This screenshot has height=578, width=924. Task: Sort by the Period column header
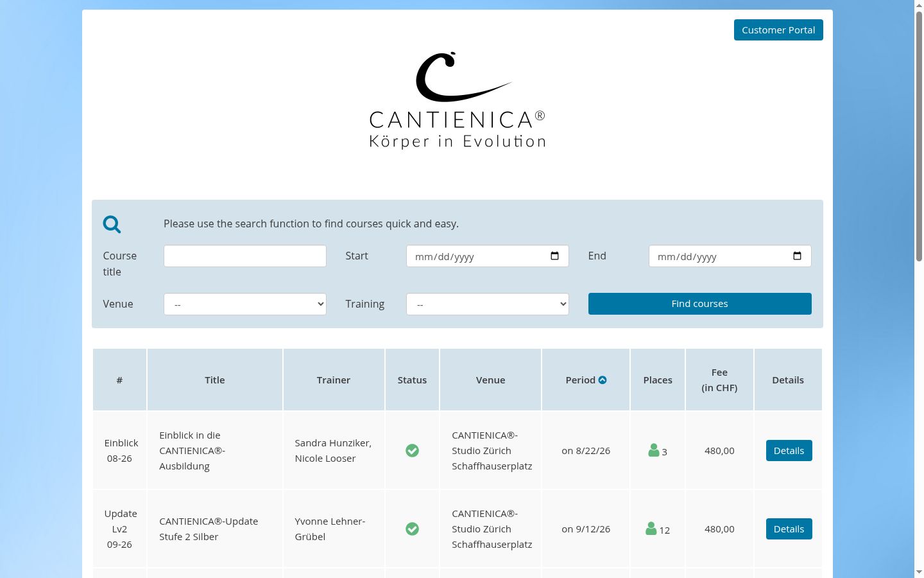[586, 380]
